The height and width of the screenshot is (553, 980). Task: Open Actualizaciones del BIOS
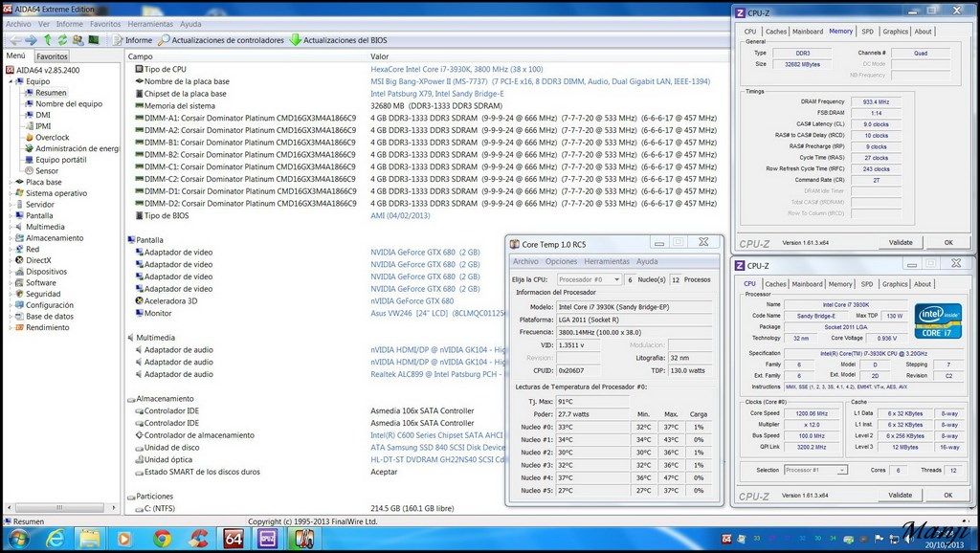point(338,40)
